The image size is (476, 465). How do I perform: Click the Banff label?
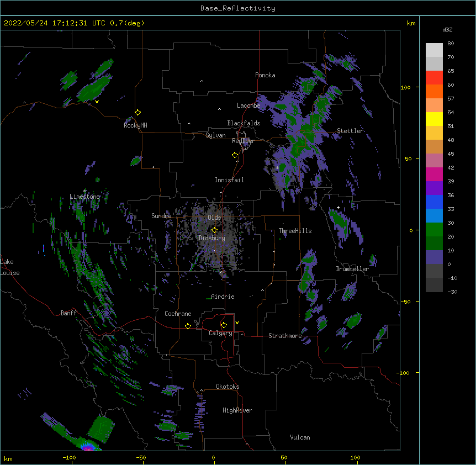(x=68, y=313)
